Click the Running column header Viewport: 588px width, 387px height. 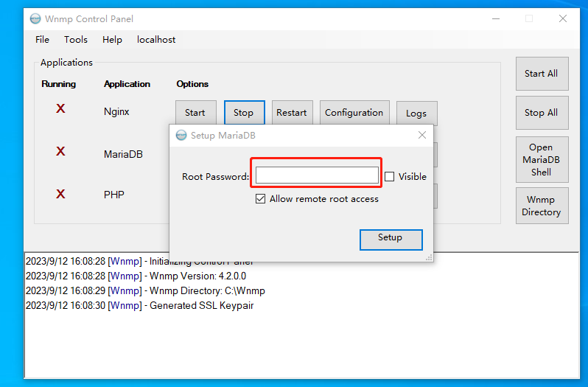click(58, 84)
